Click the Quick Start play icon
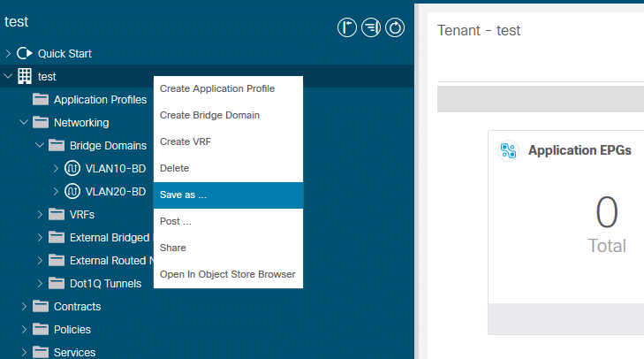Viewport: 644px width, 359px height. tap(24, 53)
